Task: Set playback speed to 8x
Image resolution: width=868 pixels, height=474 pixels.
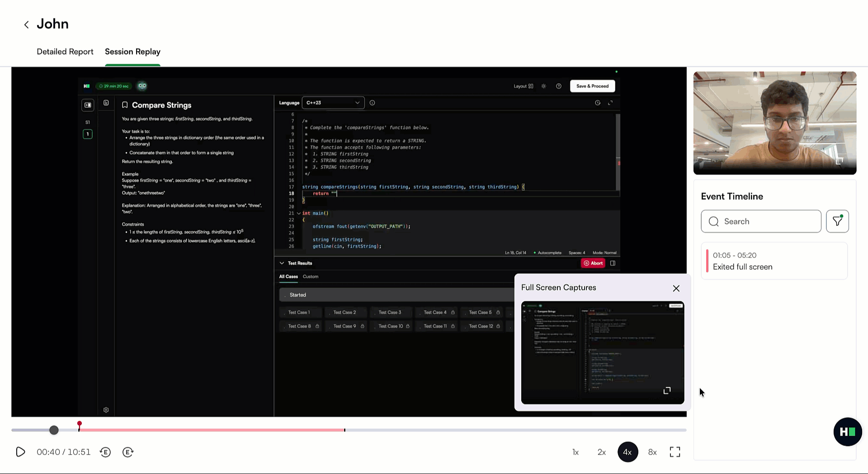Action: click(652, 452)
